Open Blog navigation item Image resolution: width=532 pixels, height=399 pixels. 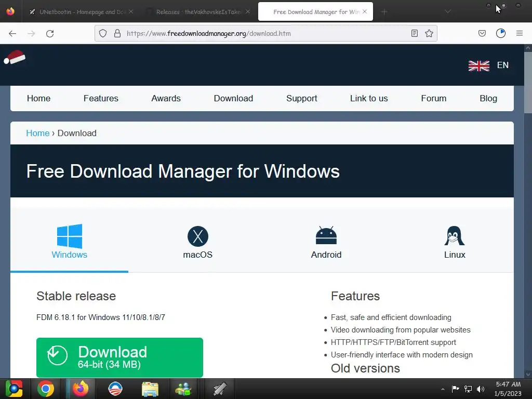(488, 98)
